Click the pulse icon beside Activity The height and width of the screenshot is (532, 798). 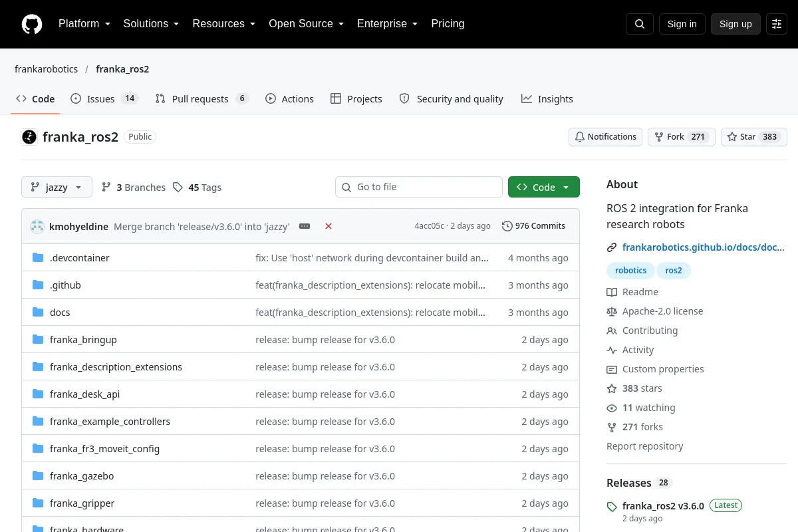point(612,350)
